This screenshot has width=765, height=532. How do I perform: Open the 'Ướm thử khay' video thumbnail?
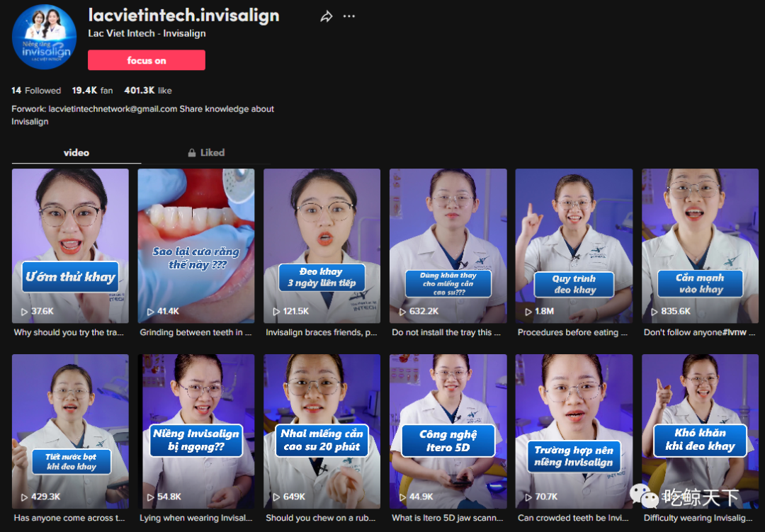[x=70, y=246]
